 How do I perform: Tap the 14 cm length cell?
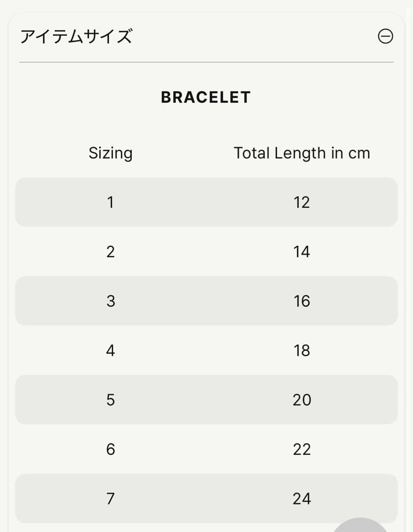point(302,252)
